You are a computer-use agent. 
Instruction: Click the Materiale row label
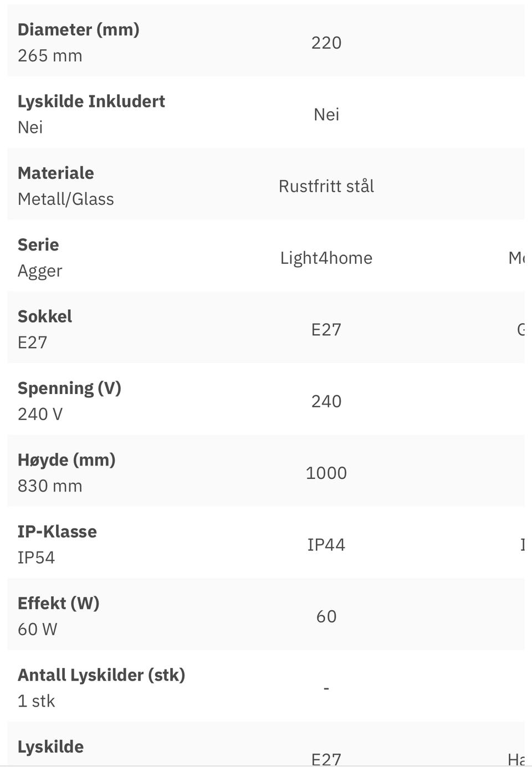55,173
